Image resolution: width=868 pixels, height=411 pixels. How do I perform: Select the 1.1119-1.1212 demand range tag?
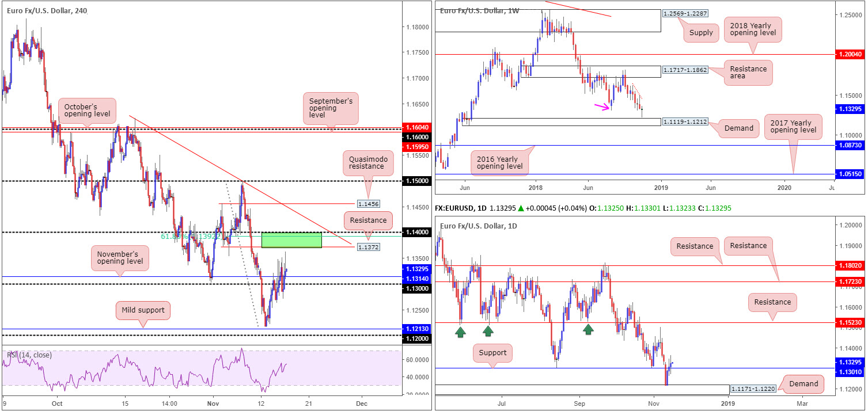685,122
